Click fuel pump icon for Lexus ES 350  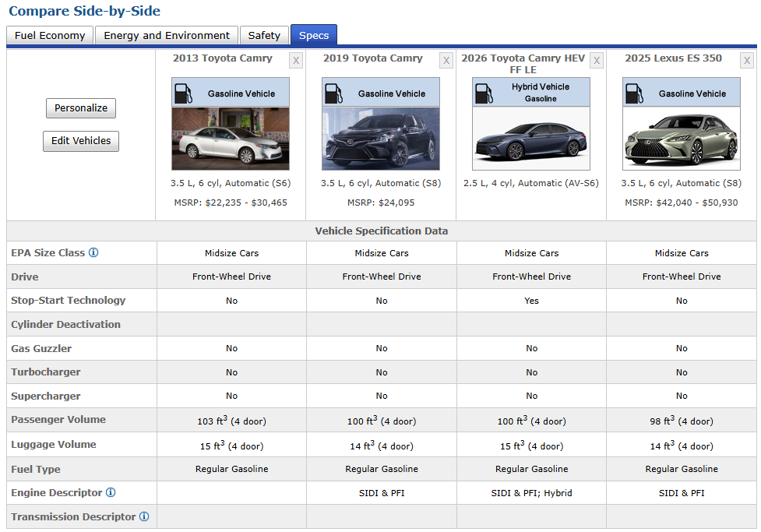tap(634, 93)
